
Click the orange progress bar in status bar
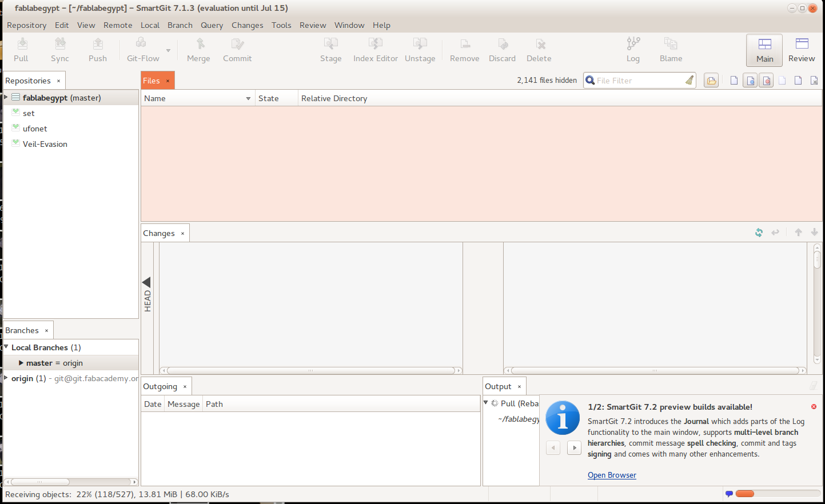745,494
